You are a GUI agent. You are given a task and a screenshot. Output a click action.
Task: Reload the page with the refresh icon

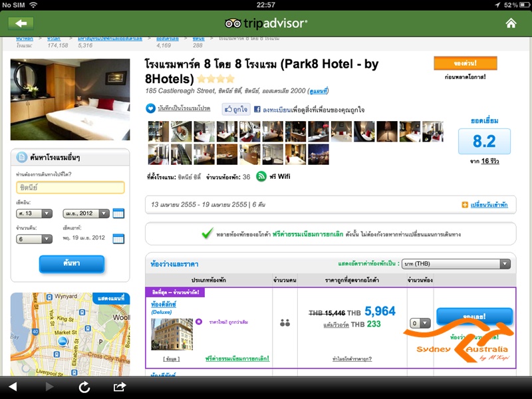pos(84,387)
